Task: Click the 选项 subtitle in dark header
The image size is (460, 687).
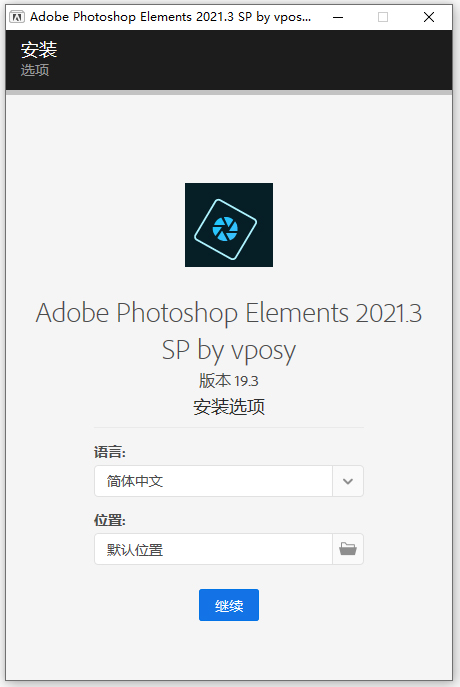Action: pos(35,70)
